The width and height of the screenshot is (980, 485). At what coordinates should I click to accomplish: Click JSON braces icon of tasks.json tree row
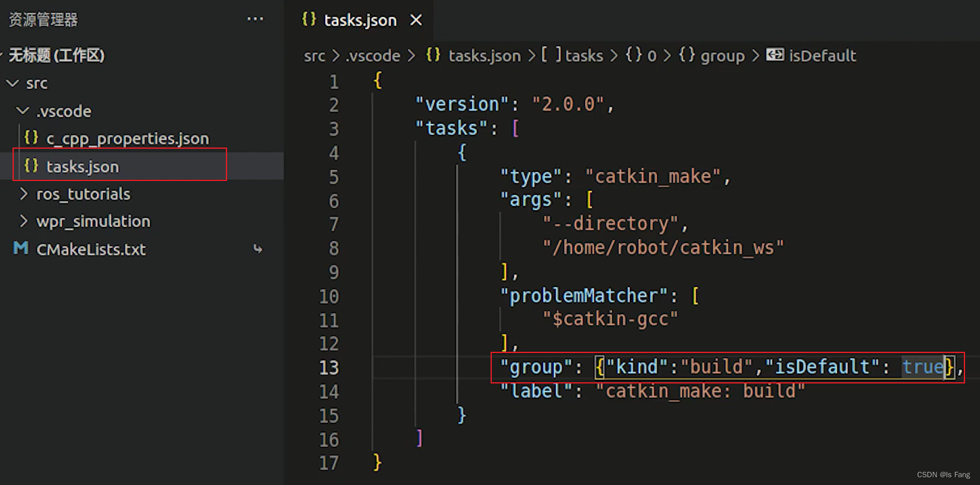pos(32,165)
